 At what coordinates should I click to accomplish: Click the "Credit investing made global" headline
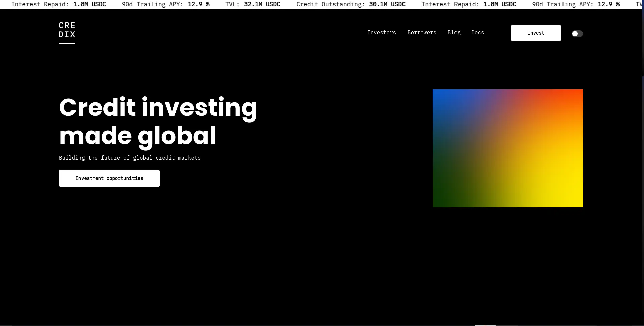(x=158, y=121)
